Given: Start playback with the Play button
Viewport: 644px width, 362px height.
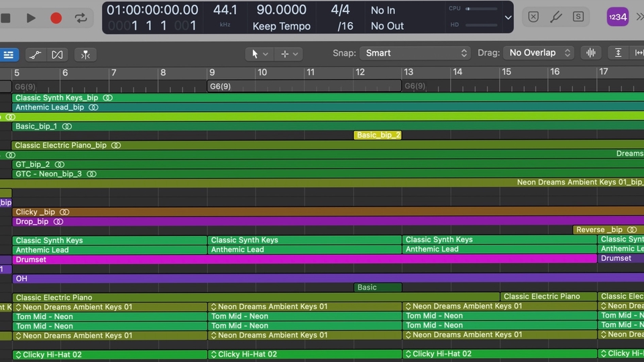Looking at the screenshot, I should [31, 18].
